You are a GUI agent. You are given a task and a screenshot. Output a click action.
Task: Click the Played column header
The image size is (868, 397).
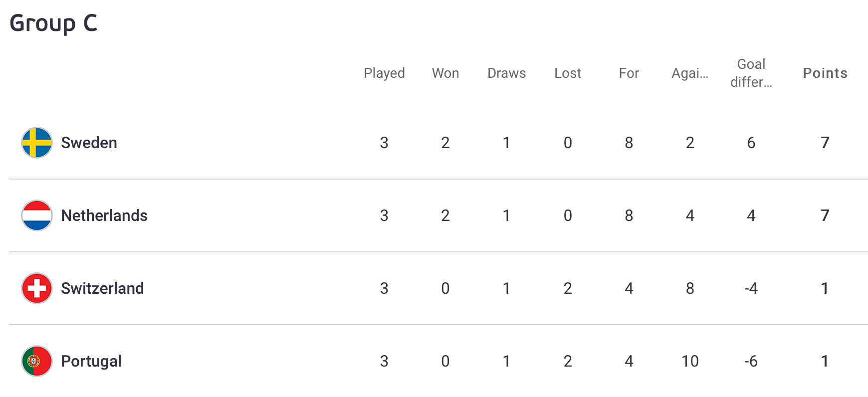(384, 73)
